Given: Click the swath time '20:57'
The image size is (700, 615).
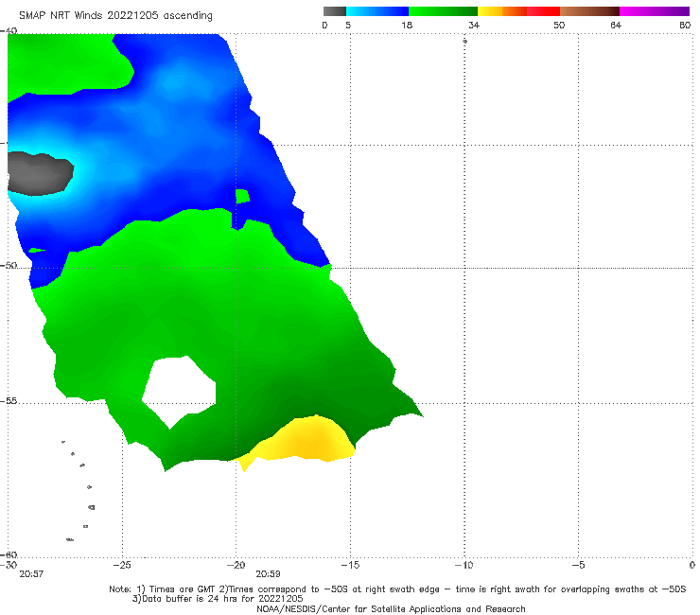Looking at the screenshot, I should pyautogui.click(x=31, y=574).
